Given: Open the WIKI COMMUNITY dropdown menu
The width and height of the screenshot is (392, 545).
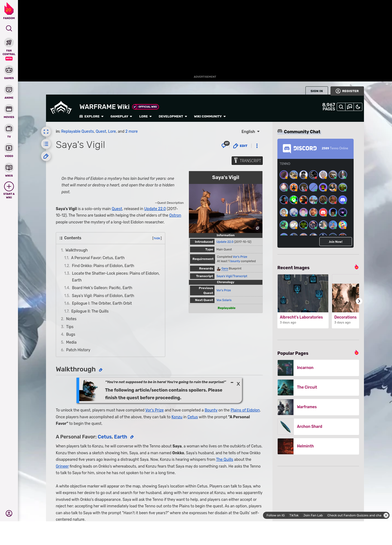Looking at the screenshot, I should click(210, 116).
